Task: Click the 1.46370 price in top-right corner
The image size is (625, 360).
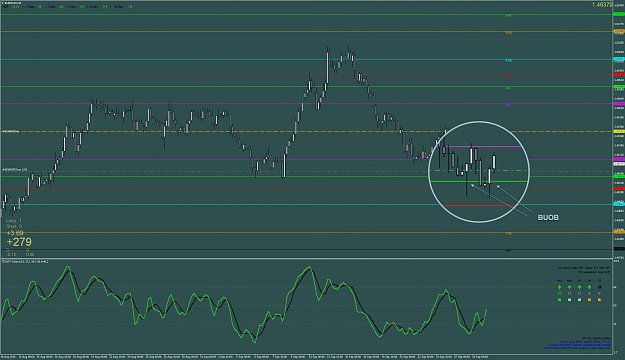Action: click(x=602, y=5)
